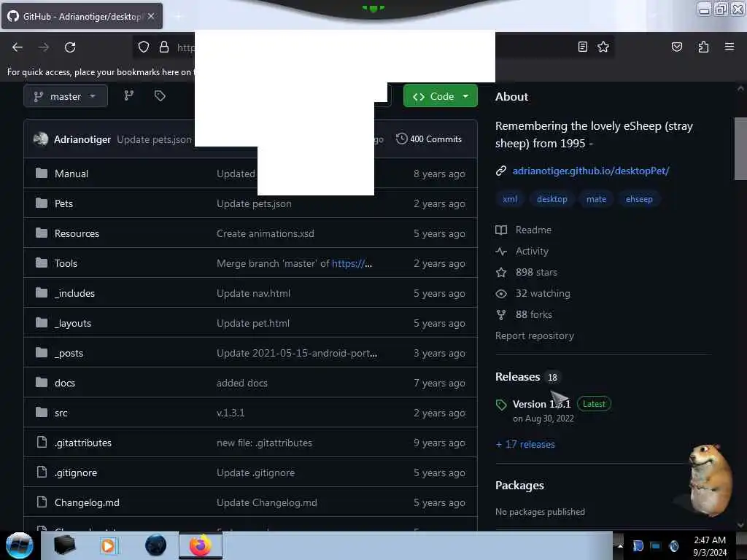Open the _posts folder
Viewport: 747px width, 560px height.
[69, 354]
